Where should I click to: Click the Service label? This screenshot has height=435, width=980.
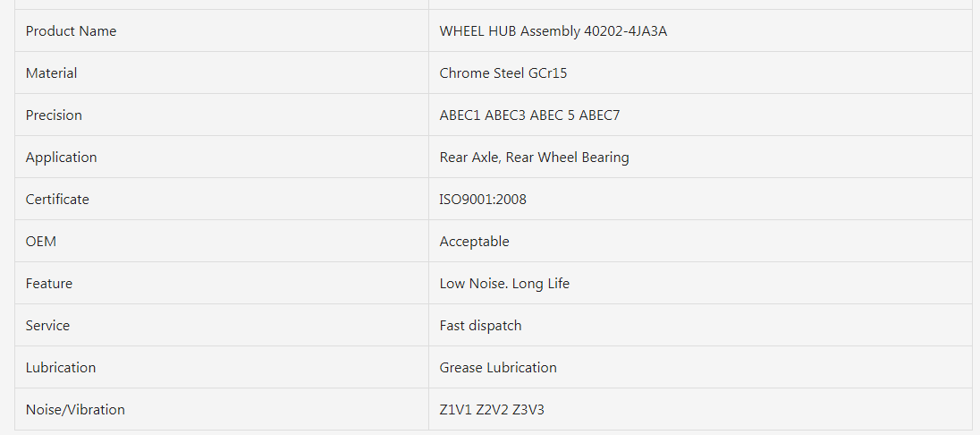click(x=47, y=325)
